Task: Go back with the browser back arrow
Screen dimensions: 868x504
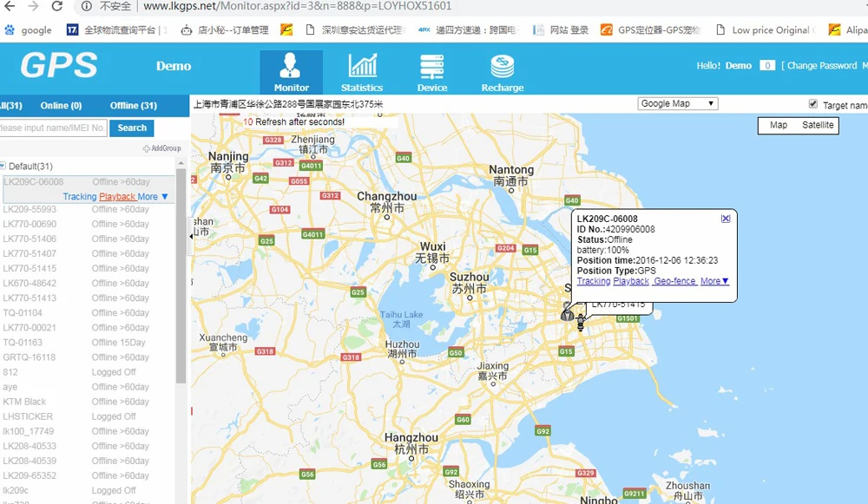Action: click(10, 6)
